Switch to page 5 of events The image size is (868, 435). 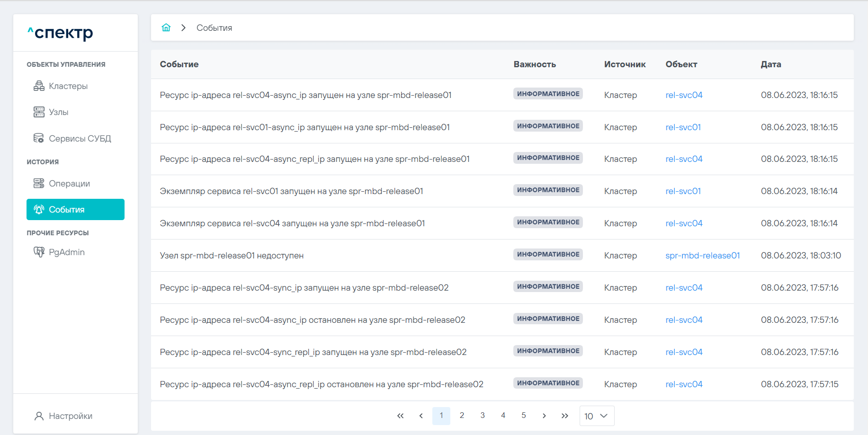tap(523, 416)
